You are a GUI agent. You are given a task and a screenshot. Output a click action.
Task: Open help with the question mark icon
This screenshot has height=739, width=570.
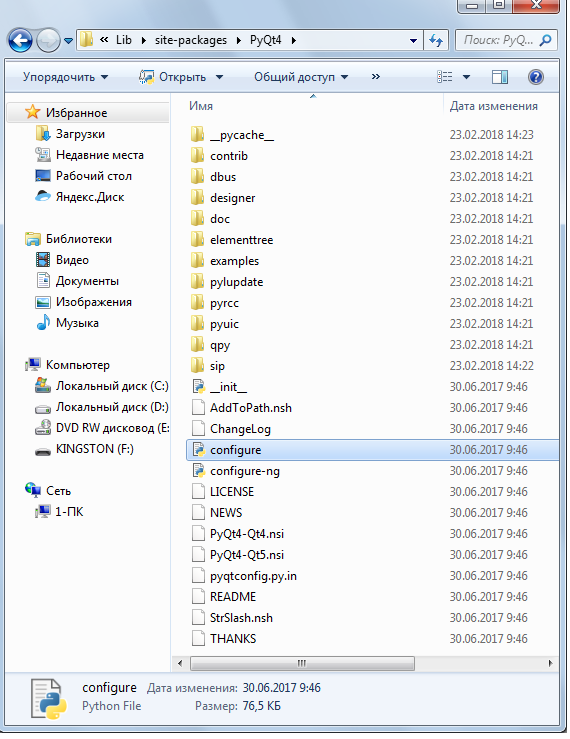tap(536, 77)
